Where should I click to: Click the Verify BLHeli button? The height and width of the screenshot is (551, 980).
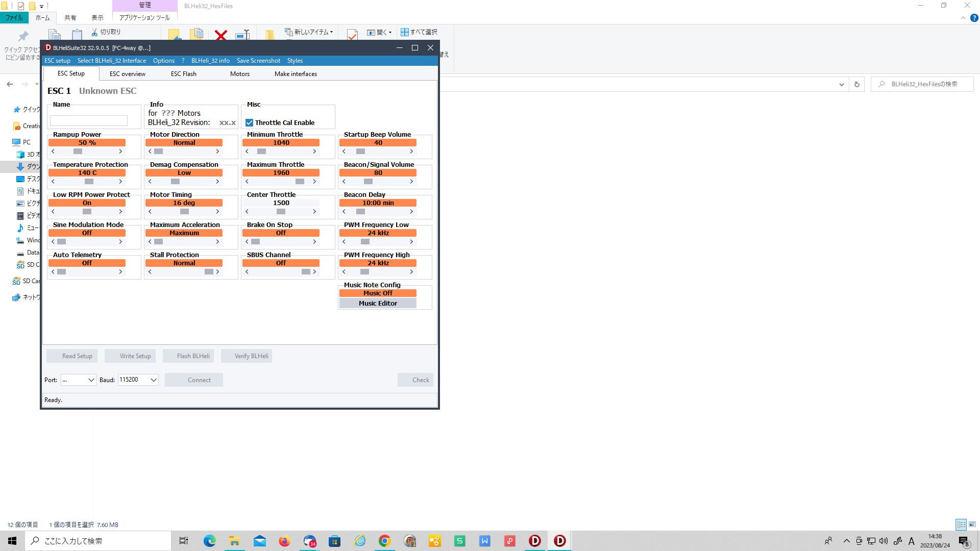pos(247,356)
